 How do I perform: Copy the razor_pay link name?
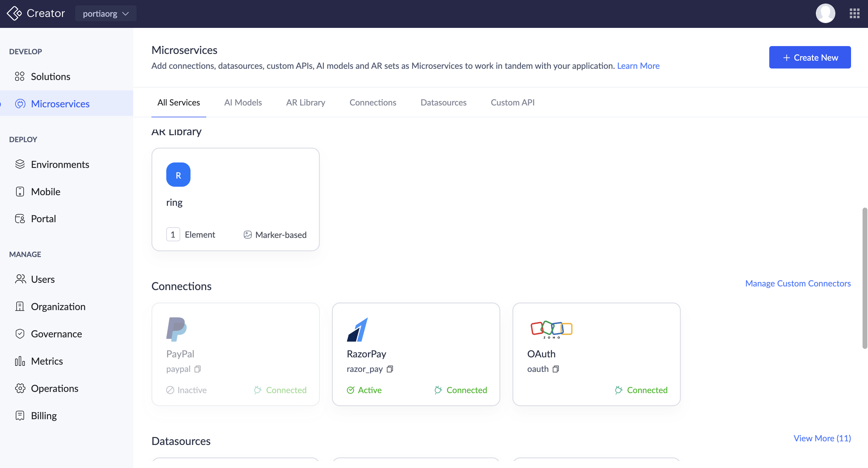[390, 369]
